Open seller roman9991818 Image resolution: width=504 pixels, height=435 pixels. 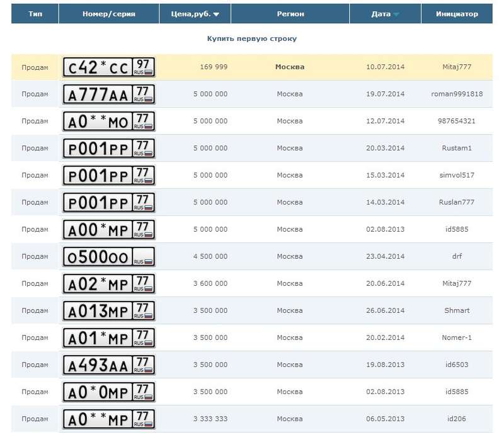(457, 94)
